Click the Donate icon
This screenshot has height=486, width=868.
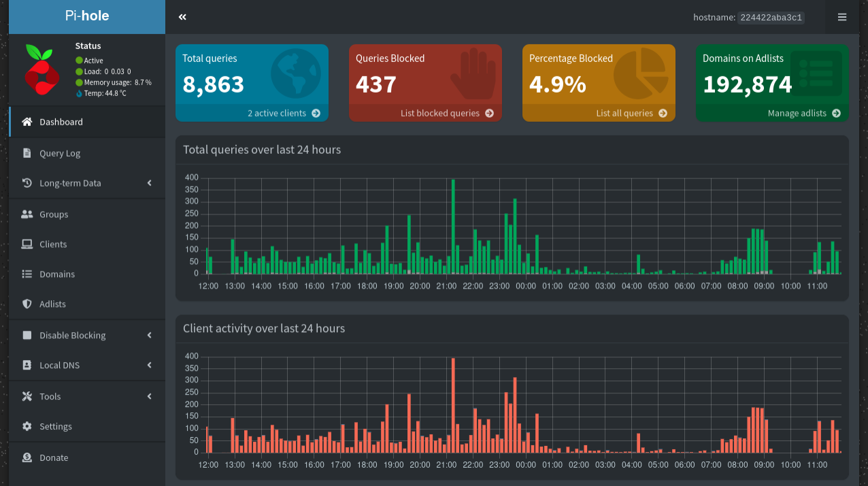(x=27, y=457)
